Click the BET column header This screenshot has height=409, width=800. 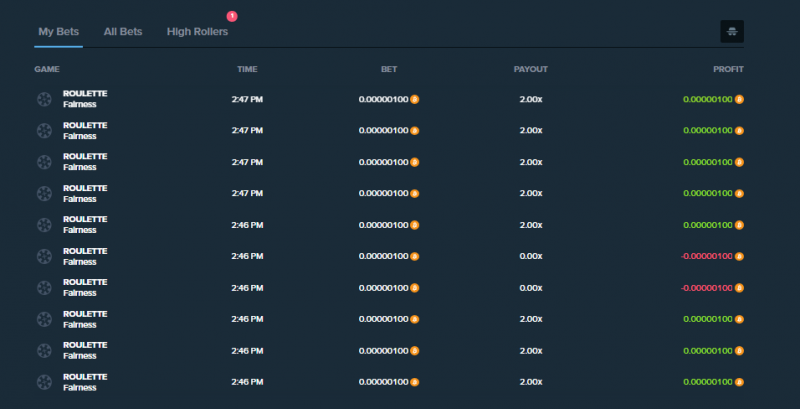click(x=389, y=69)
